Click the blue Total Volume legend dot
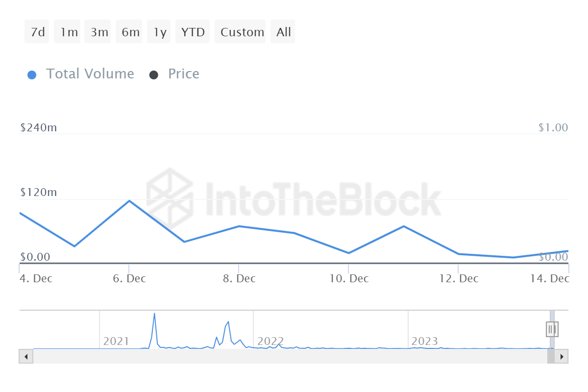The image size is (588, 392). 32,75
